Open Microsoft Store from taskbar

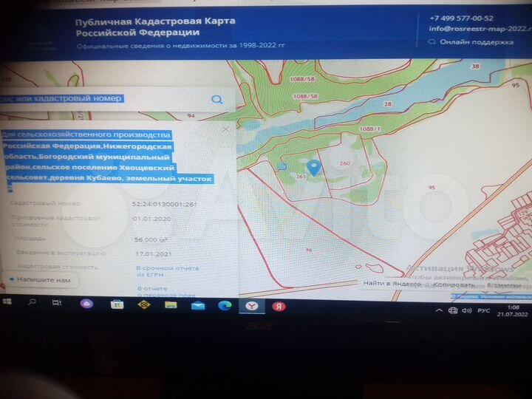(x=117, y=304)
